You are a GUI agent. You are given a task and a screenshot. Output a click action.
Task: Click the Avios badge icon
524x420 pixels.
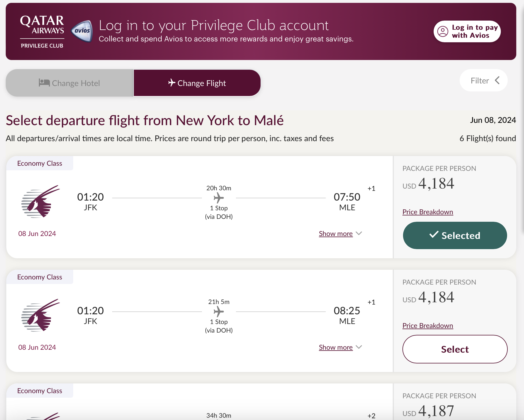[x=82, y=31]
